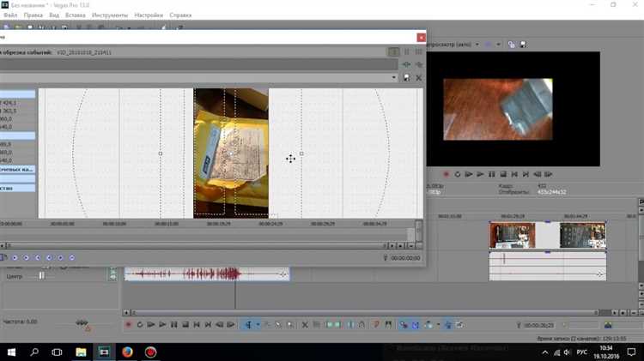The width and height of the screenshot is (644, 361).
Task: Stop playback in the preview window
Action: coord(503,174)
